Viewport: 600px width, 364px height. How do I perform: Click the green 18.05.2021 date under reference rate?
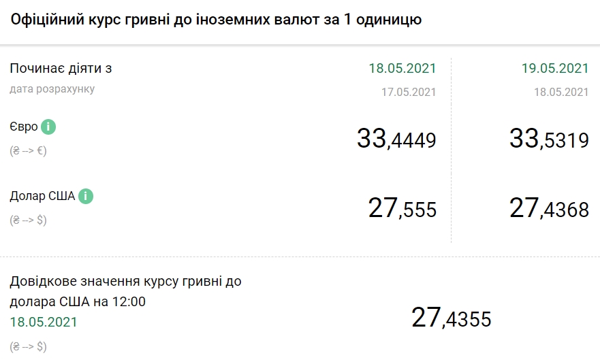click(x=44, y=322)
